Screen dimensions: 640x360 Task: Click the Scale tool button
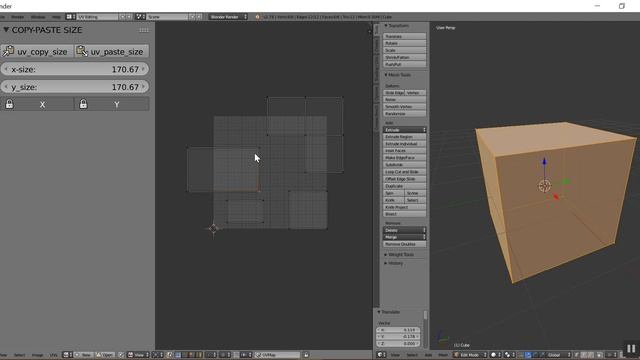(x=404, y=50)
